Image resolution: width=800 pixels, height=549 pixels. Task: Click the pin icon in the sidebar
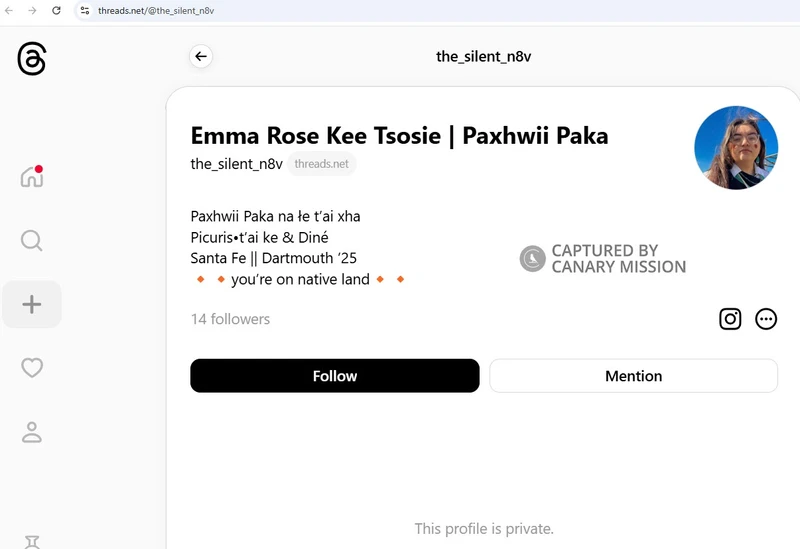pyautogui.click(x=32, y=541)
